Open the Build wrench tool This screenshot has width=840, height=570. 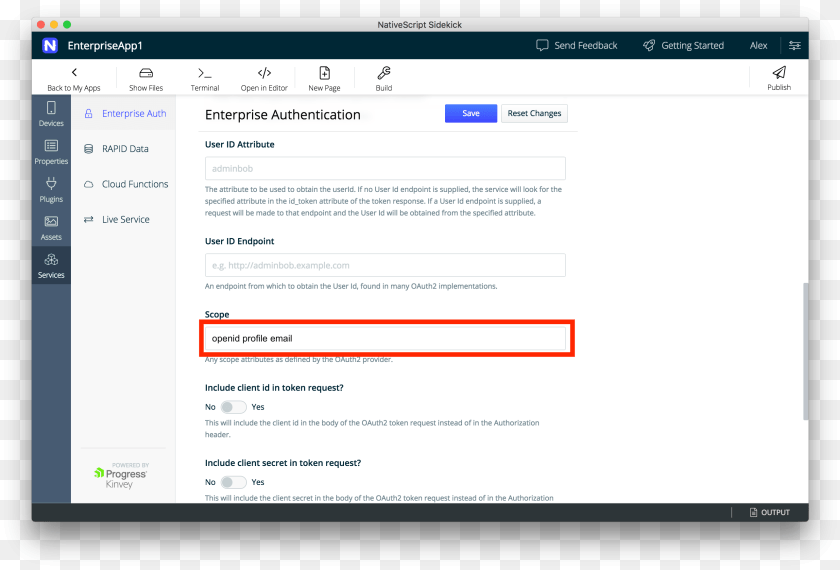[x=384, y=79]
